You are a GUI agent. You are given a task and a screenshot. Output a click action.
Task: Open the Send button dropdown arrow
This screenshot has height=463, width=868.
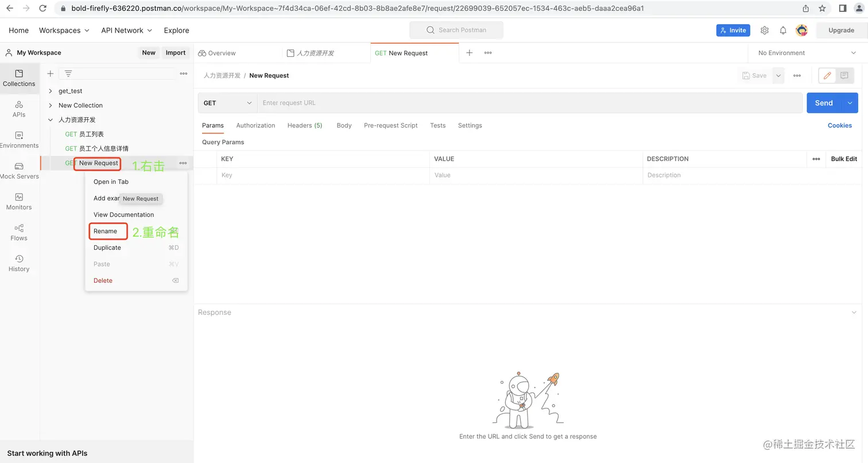point(850,103)
